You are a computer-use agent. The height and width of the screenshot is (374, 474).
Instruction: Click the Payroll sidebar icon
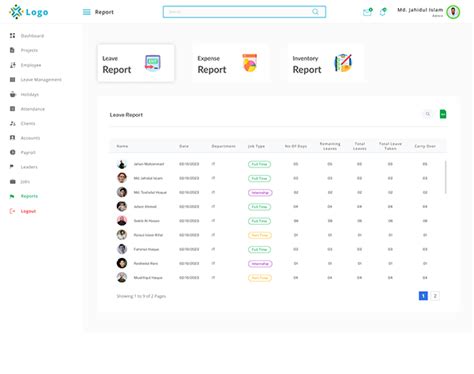click(13, 152)
